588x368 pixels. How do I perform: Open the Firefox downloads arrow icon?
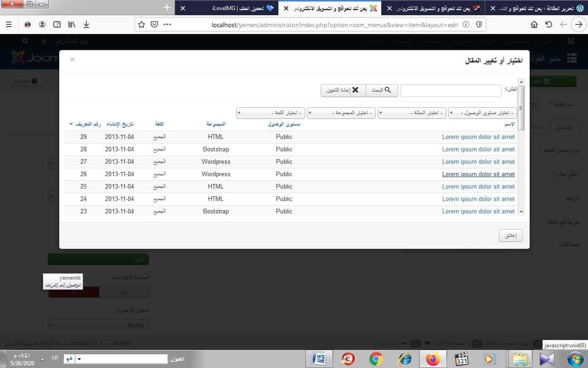(x=86, y=24)
